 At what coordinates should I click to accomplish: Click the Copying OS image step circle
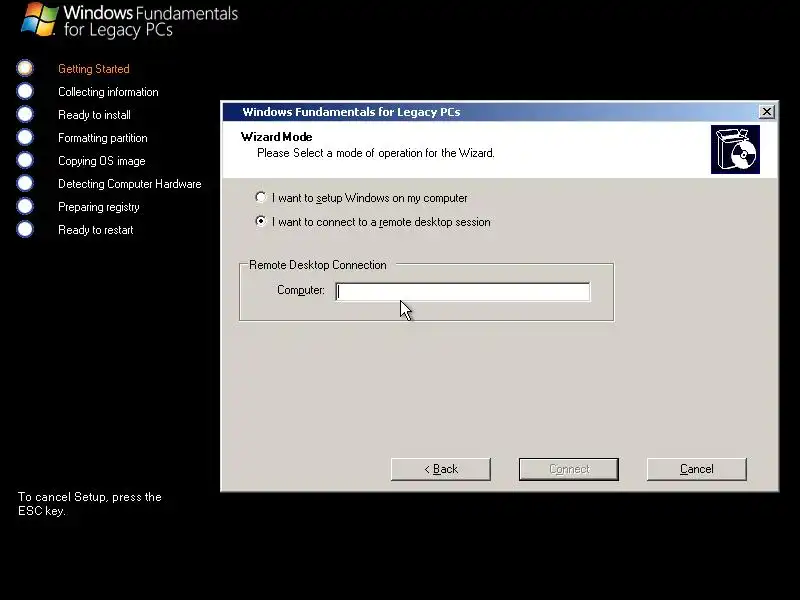25,160
